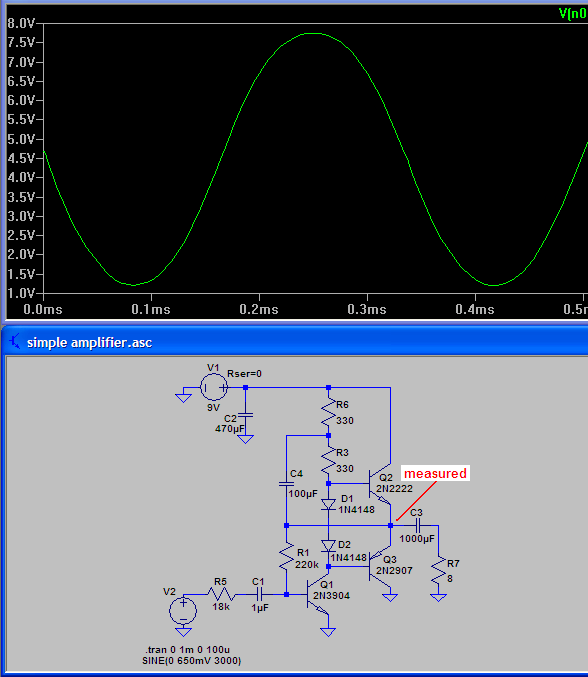Click the R1 220k resistor

click(287, 557)
